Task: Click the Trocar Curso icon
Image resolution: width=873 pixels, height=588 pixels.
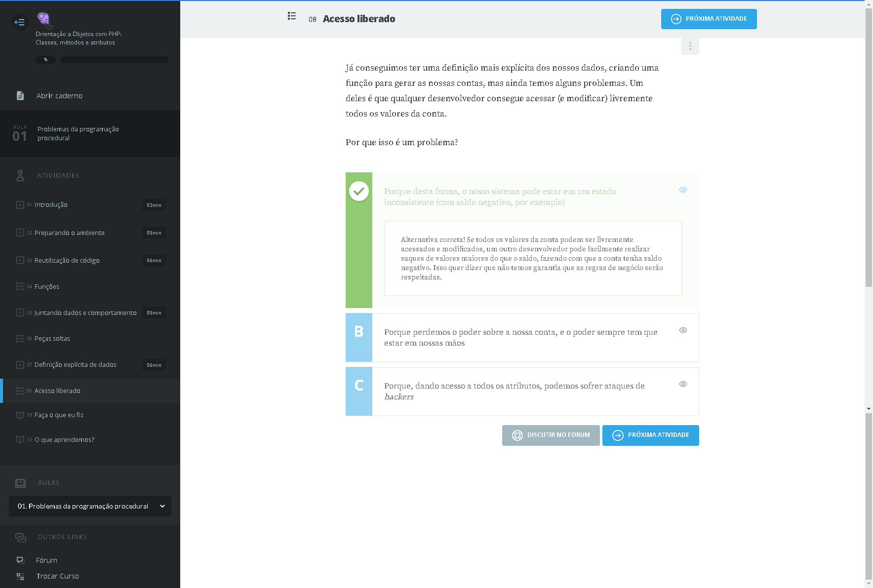Action: pyautogui.click(x=20, y=576)
